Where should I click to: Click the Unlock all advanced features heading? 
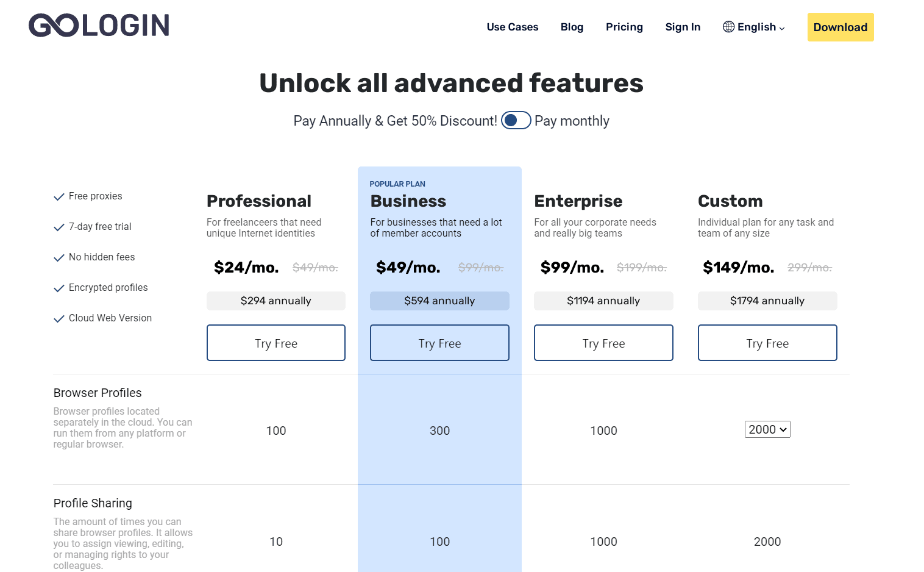(x=451, y=83)
